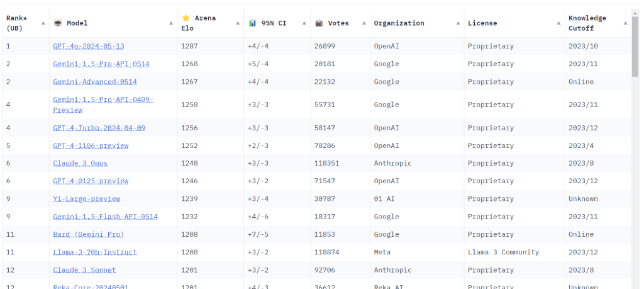644x289 pixels.
Task: Click the Elo value 1239
Action: coord(189,199)
